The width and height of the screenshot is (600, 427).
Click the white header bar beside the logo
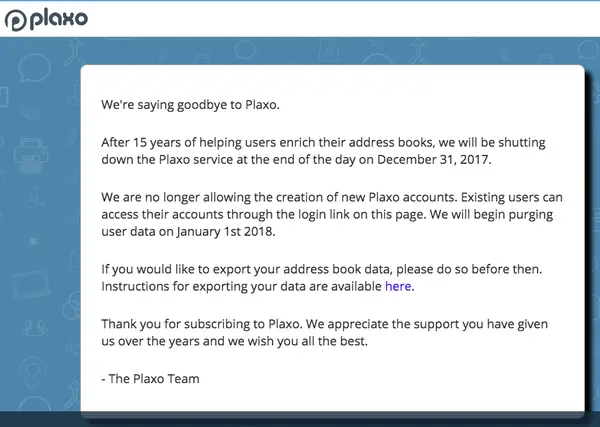(350, 19)
